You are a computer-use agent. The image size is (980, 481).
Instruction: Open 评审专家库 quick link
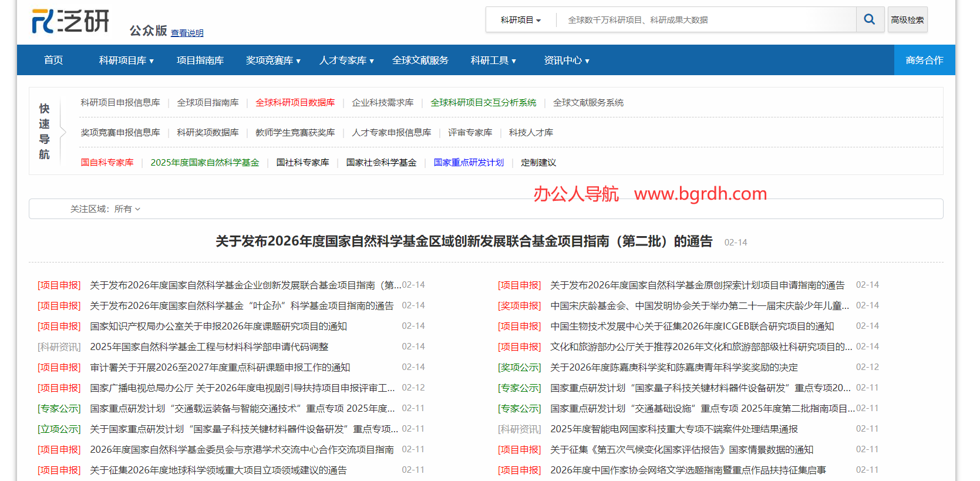[x=470, y=133]
